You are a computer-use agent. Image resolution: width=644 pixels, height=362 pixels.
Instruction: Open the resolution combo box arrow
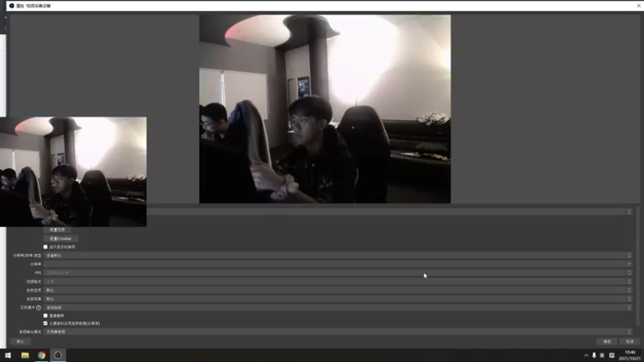(629, 264)
